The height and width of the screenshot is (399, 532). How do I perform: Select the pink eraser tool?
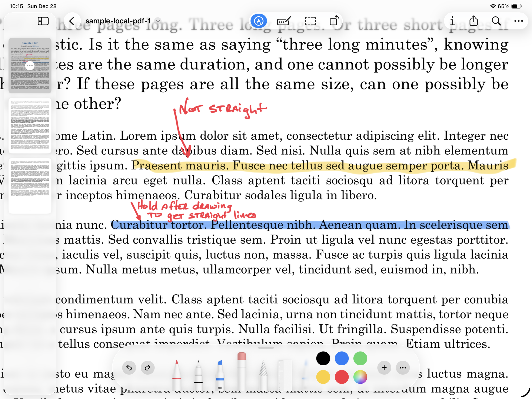coord(241,370)
